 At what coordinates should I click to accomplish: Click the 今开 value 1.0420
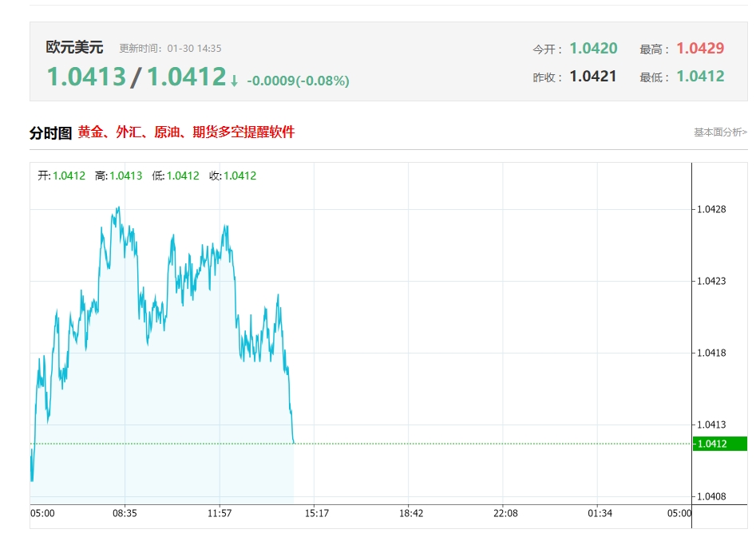(593, 48)
